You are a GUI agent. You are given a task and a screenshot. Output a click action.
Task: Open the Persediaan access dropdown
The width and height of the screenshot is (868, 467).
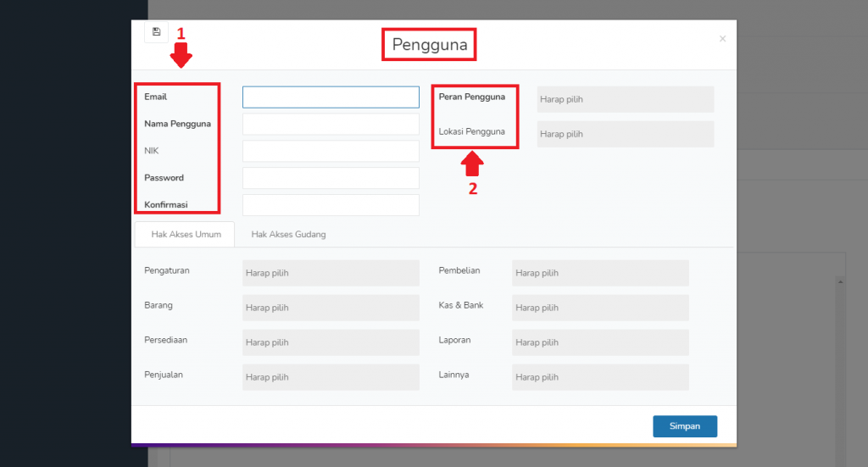331,342
